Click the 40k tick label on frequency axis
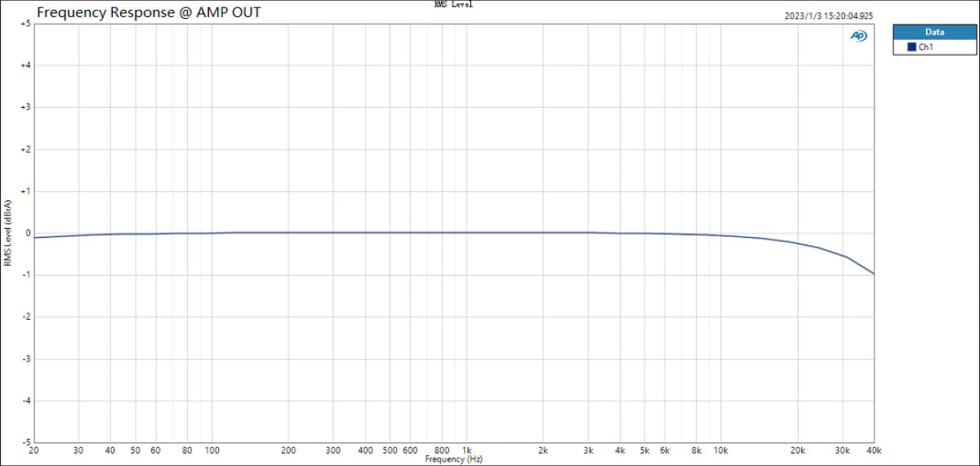The image size is (980, 466). [x=874, y=450]
